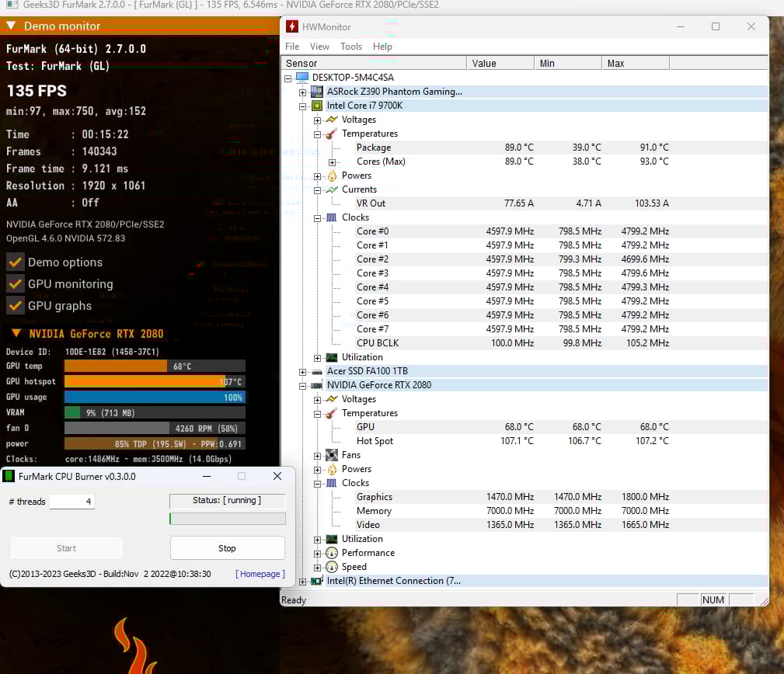Collapse the CPU Clocks tree node

(x=317, y=218)
